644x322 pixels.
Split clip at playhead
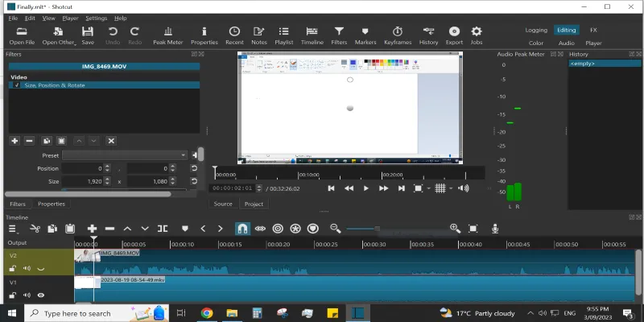click(163, 229)
